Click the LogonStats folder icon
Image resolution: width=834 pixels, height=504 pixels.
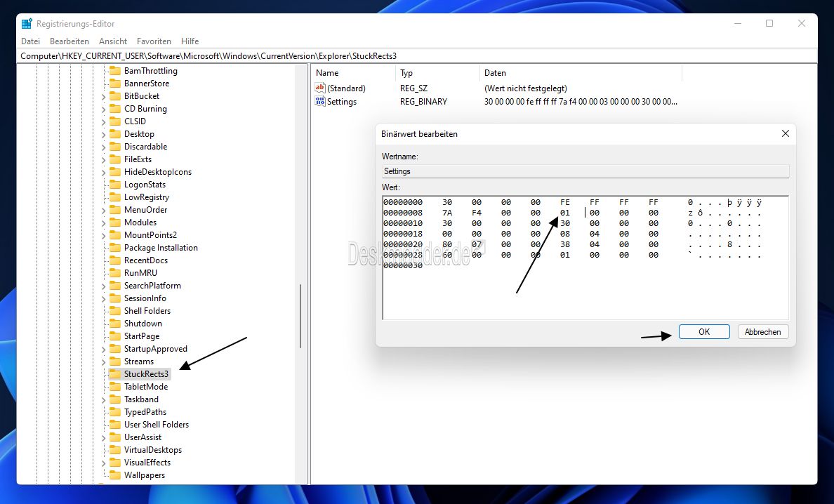(115, 185)
